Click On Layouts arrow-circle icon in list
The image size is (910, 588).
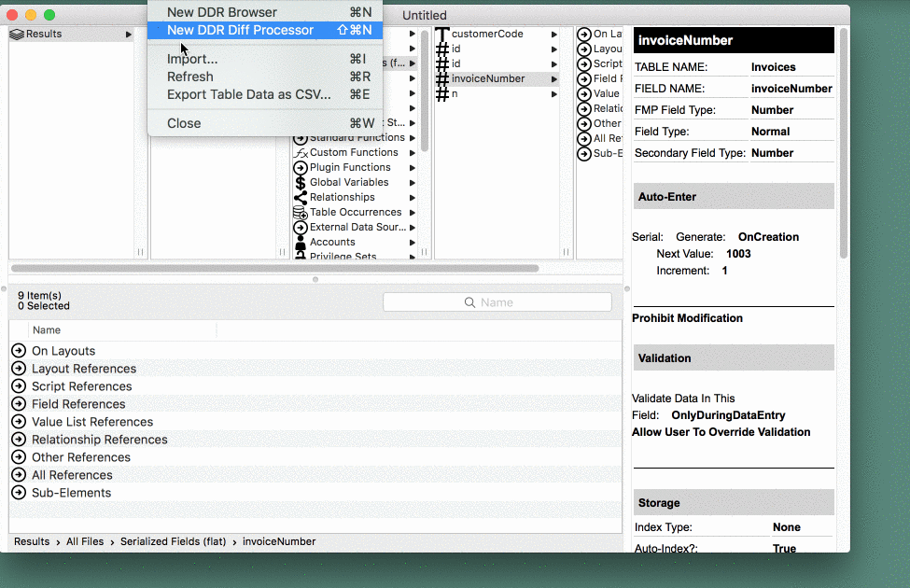pyautogui.click(x=20, y=351)
